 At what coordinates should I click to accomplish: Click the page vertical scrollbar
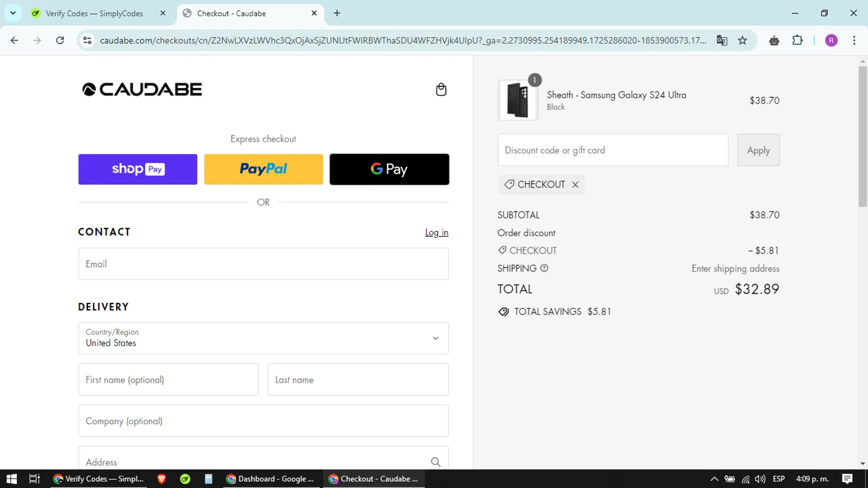[863, 136]
